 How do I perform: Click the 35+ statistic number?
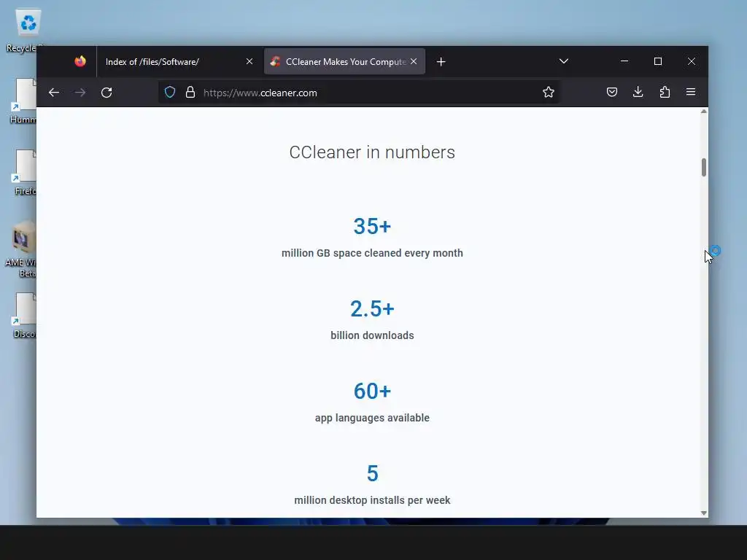372,226
